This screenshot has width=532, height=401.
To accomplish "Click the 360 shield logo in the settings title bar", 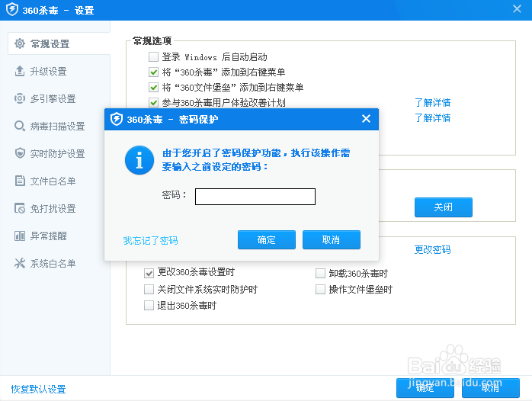I will click(12, 9).
